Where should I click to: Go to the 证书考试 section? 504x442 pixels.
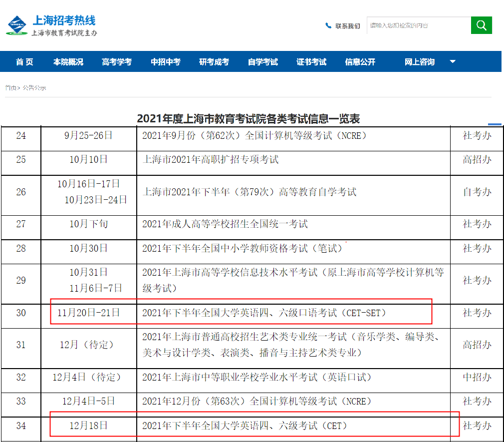point(311,62)
